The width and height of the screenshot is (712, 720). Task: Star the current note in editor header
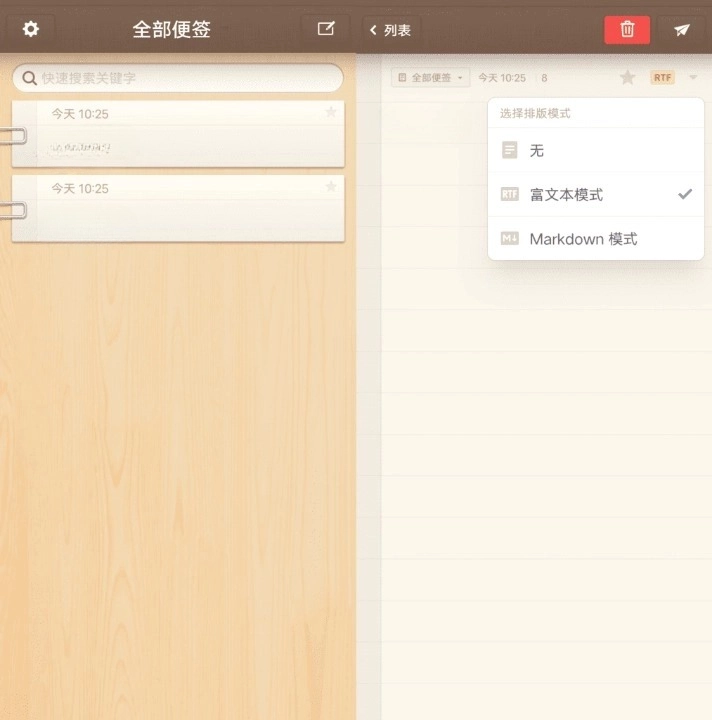(628, 77)
